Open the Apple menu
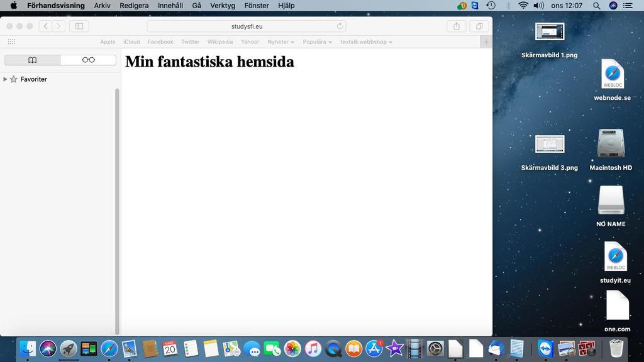The height and width of the screenshot is (362, 644). 14,5
